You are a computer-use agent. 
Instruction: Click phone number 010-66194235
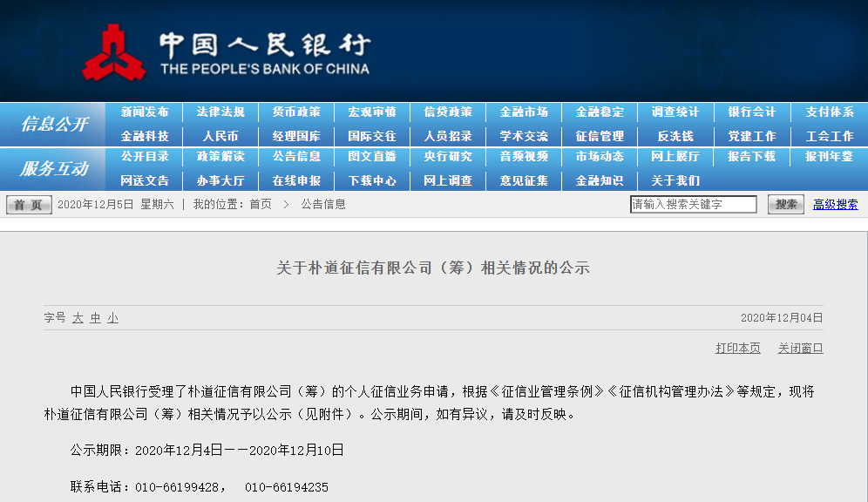coord(287,487)
